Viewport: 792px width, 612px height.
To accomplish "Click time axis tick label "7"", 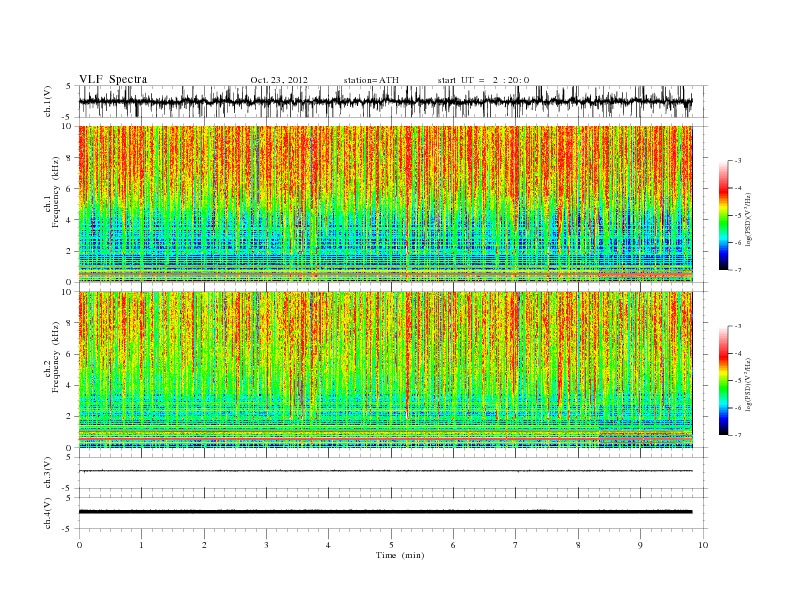I will [x=516, y=545].
